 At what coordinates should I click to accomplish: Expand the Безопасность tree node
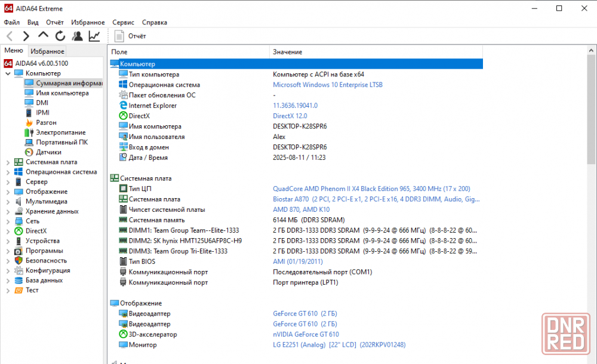8,261
